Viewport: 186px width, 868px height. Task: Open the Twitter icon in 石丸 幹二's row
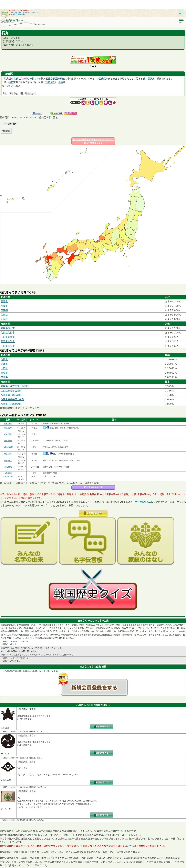[x=44, y=427]
